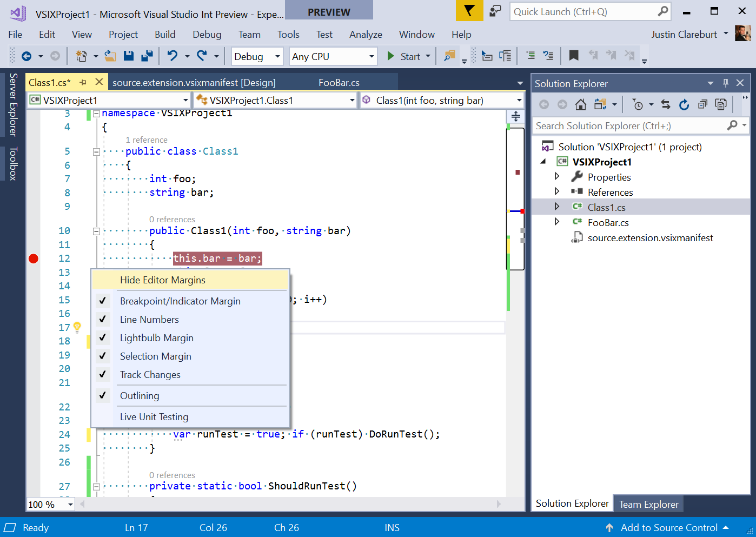Refresh the Solution Explorer
Viewport: 756px width, 537px height.
tap(684, 105)
